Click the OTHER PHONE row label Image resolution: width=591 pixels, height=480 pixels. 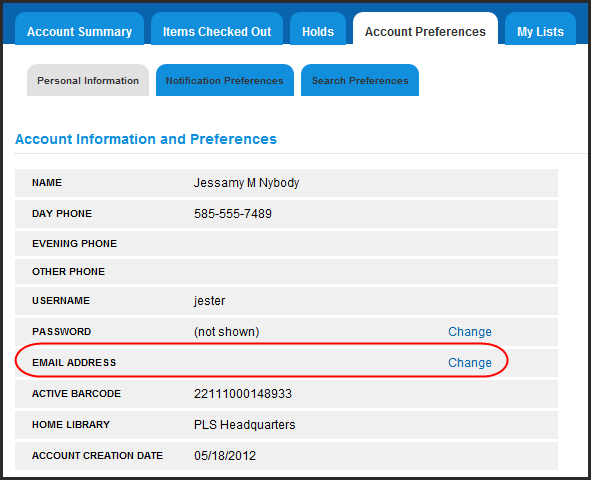pos(69,272)
